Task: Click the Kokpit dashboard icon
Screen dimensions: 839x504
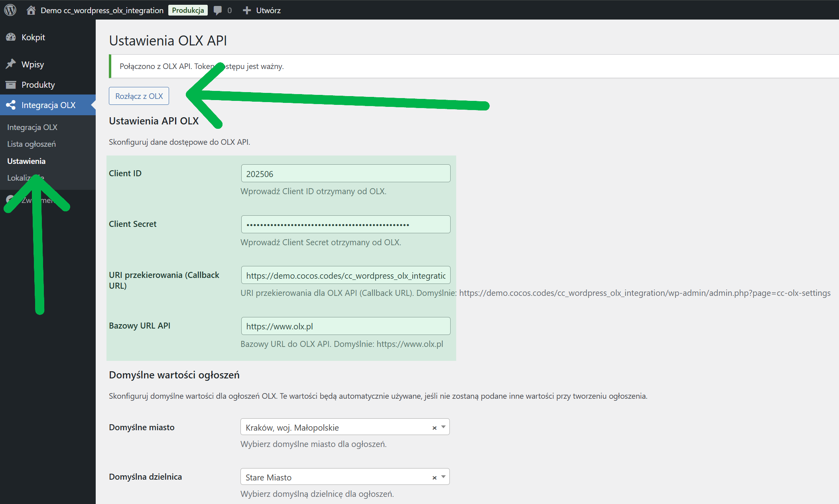Action: [11, 37]
